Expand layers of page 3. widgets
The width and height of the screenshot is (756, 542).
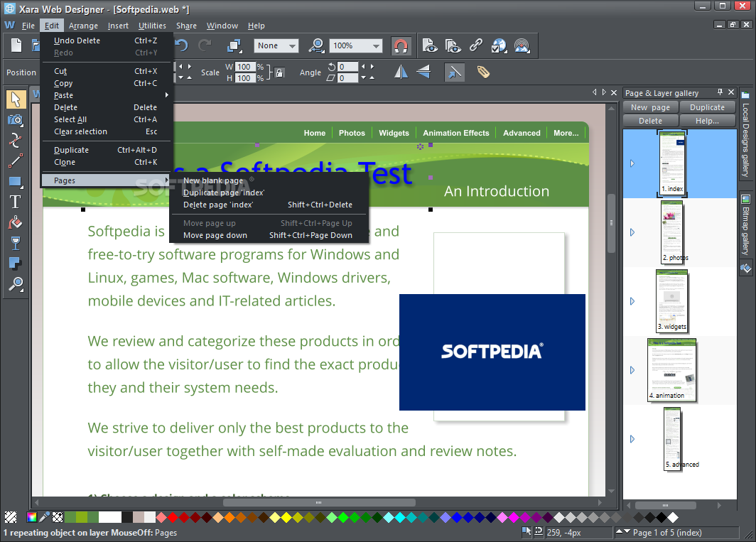pyautogui.click(x=632, y=301)
